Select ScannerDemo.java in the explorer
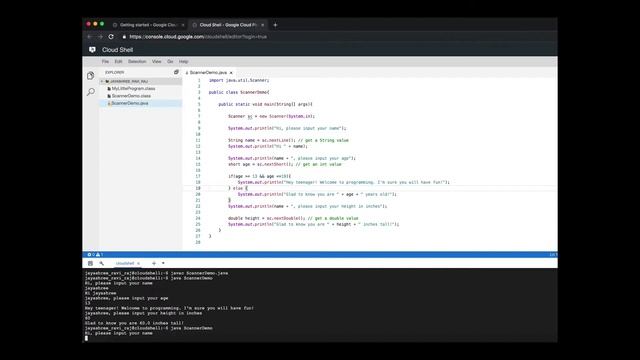This screenshot has width=640, height=360. [x=130, y=103]
